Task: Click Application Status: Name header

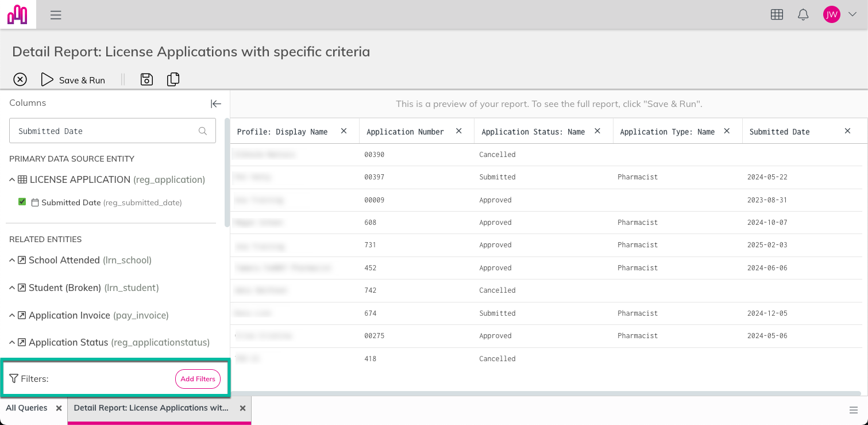Action: (533, 132)
